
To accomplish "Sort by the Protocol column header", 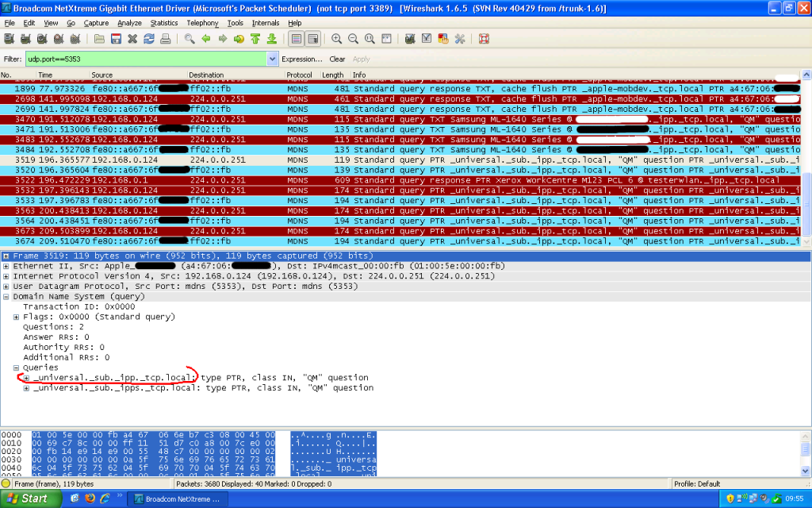I will [302, 75].
